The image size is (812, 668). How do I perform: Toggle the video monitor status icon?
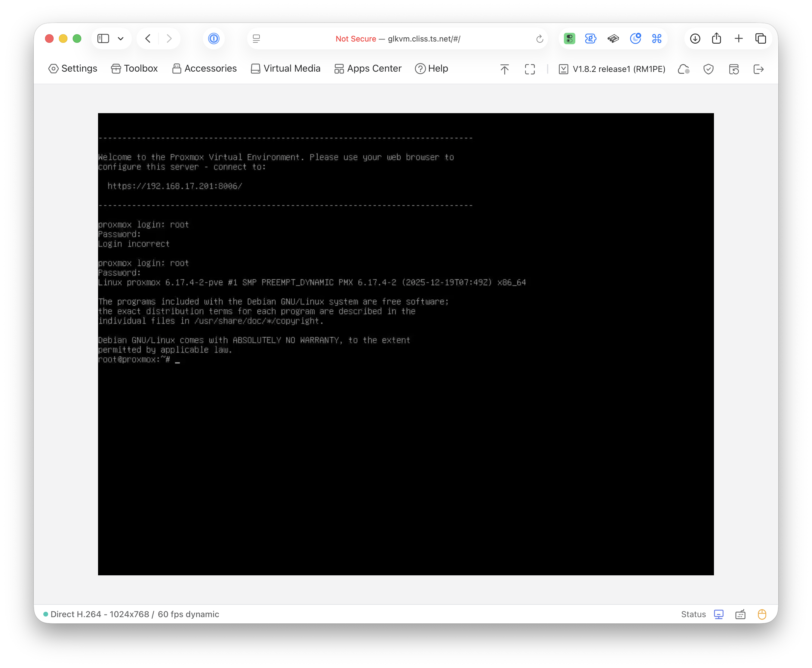[x=718, y=614]
